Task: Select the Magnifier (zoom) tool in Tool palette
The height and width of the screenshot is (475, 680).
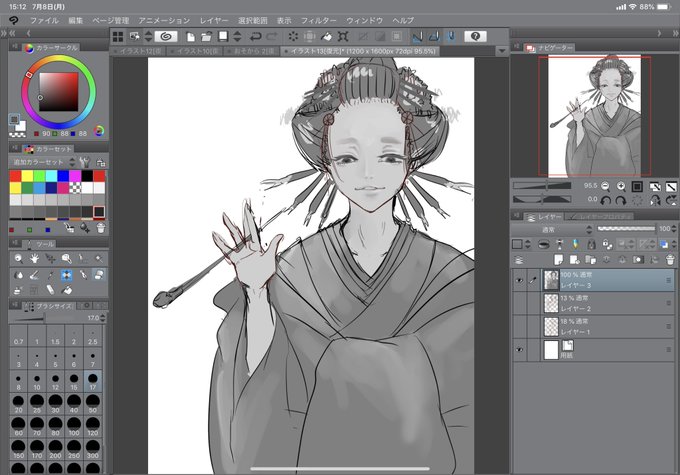Action: click(18, 259)
